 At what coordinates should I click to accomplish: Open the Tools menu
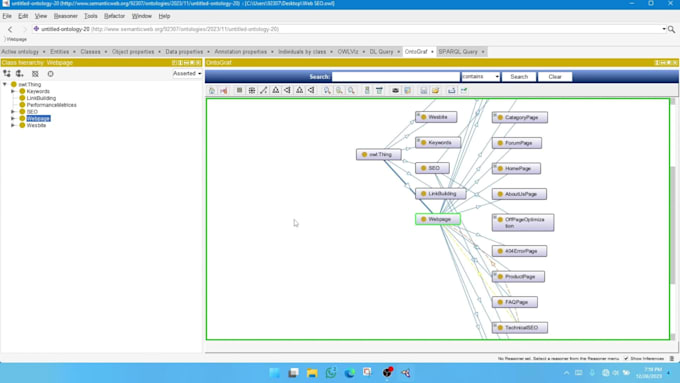(x=91, y=16)
